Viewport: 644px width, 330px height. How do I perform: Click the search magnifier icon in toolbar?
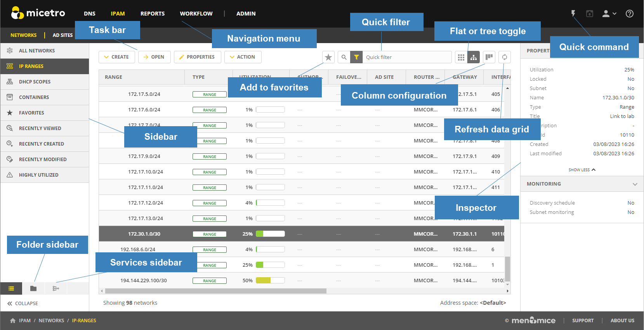[x=344, y=57]
